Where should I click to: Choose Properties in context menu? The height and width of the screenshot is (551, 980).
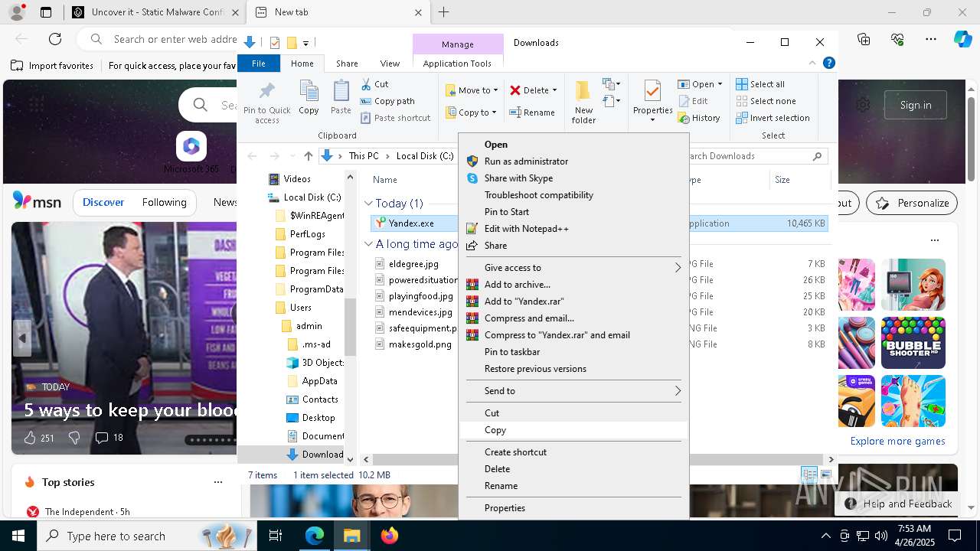point(574,508)
